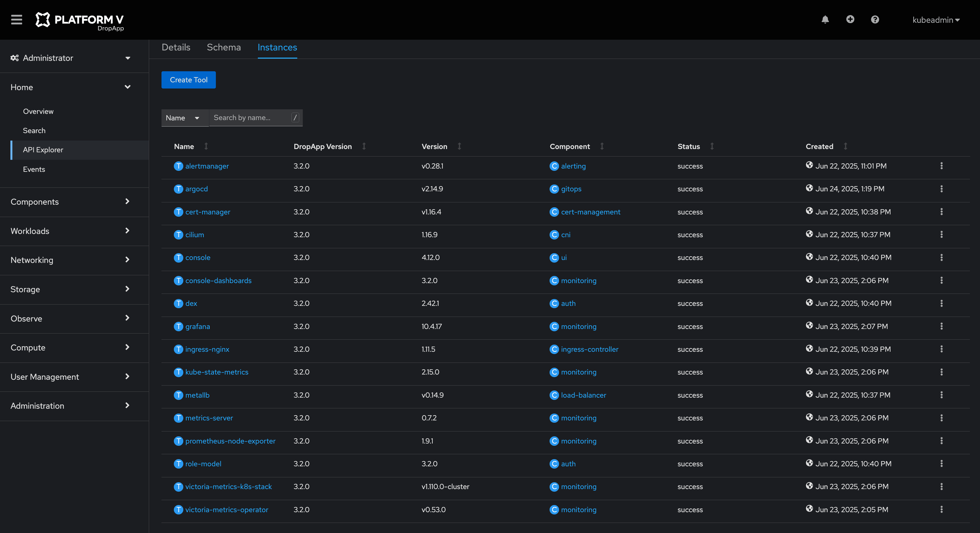Image resolution: width=980 pixels, height=533 pixels.
Task: Open the victoria-metrics-operator tool link
Action: [x=226, y=510]
